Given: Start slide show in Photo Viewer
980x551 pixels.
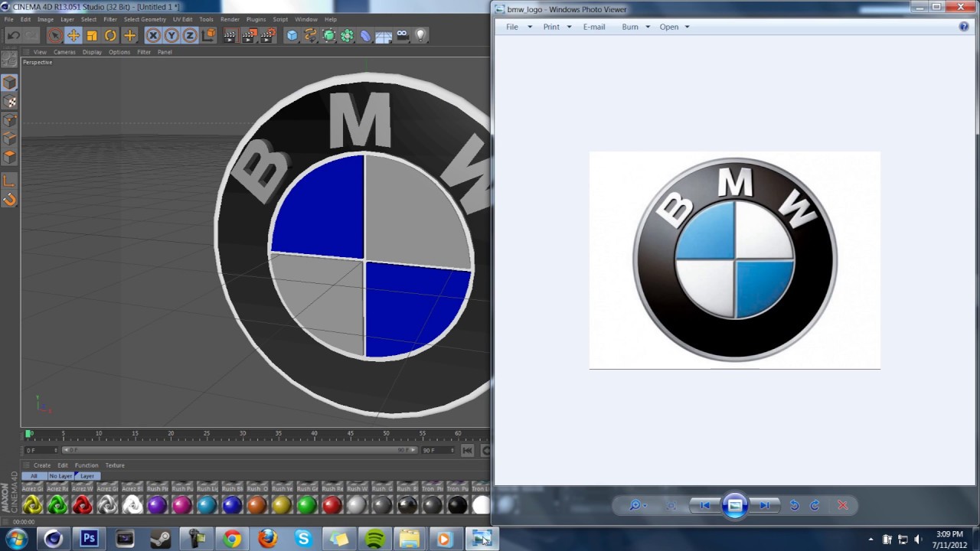Looking at the screenshot, I should [x=734, y=505].
